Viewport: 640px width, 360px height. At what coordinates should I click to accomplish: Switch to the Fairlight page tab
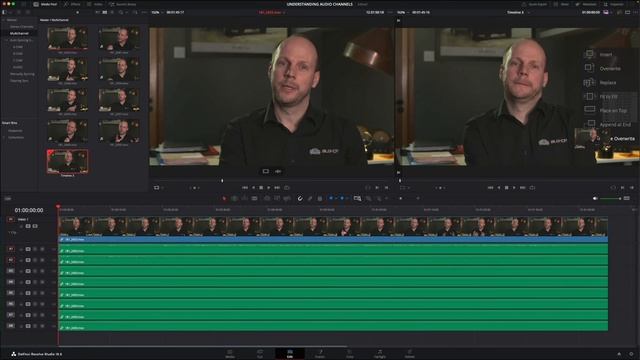(380, 353)
